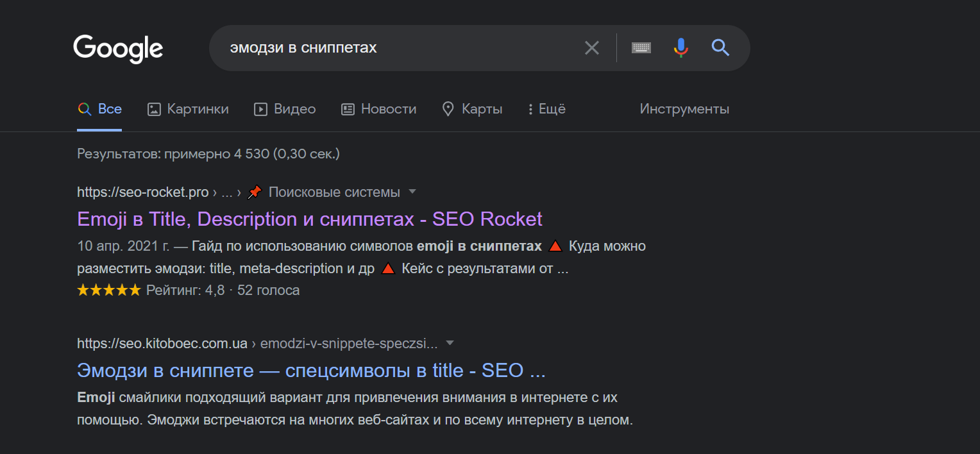Open Emoji в Title, Description и сниппетах link
980x454 pixels.
click(x=310, y=219)
